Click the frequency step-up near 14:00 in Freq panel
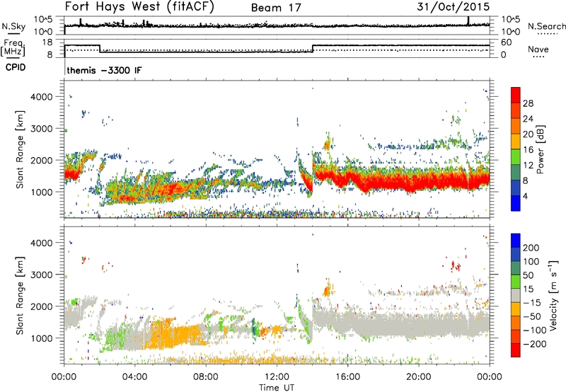Screen dimensions: 566x392 [313, 49]
